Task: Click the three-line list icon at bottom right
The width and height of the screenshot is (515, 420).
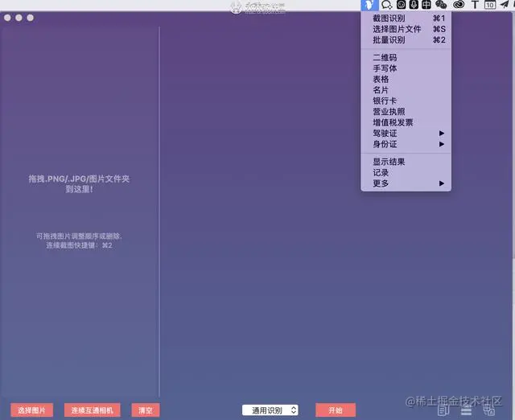Action: [466, 410]
